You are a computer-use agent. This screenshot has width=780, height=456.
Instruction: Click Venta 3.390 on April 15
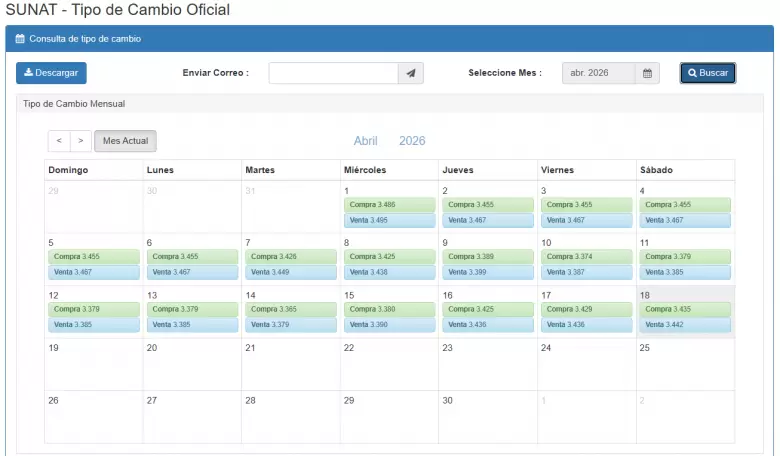[389, 325]
